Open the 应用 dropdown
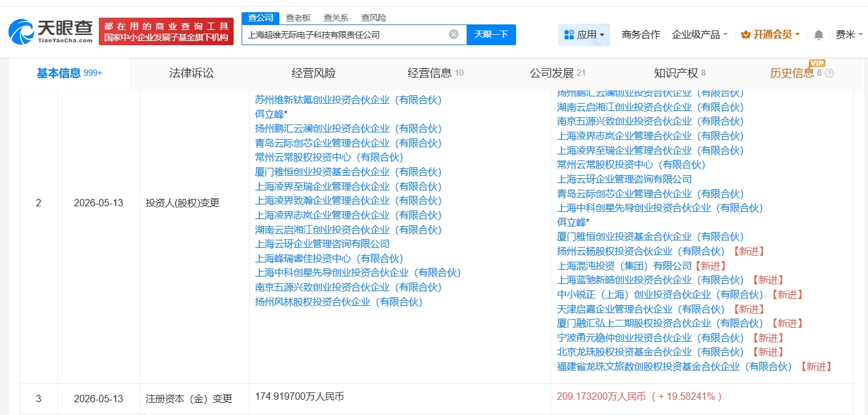The height and width of the screenshot is (415, 868). pyautogui.click(x=584, y=35)
